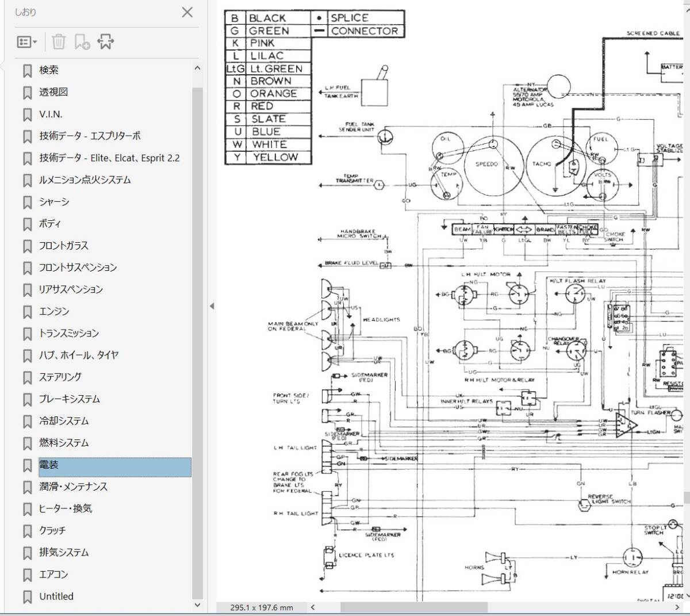Go to フロントサスペンション bookmark
690x616 pixels.
78,267
